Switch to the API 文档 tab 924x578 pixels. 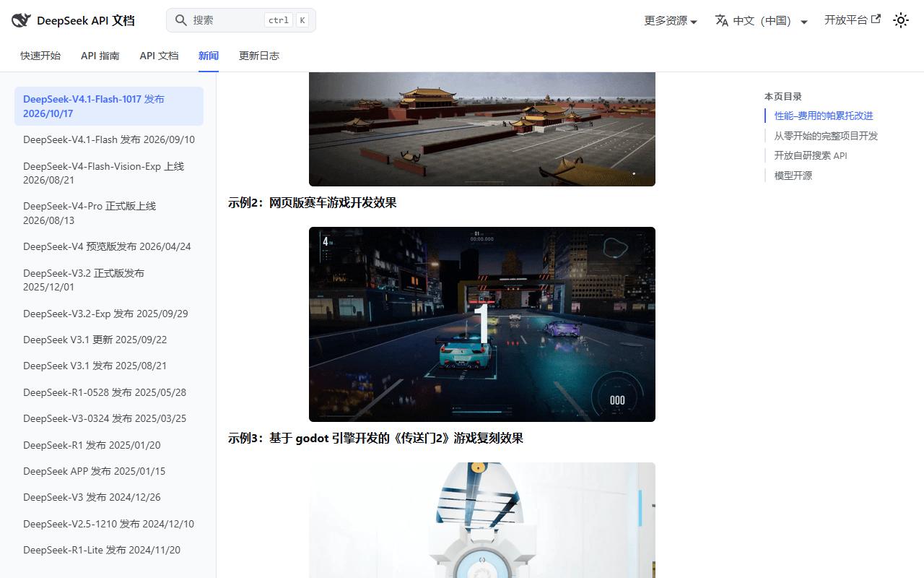(159, 56)
